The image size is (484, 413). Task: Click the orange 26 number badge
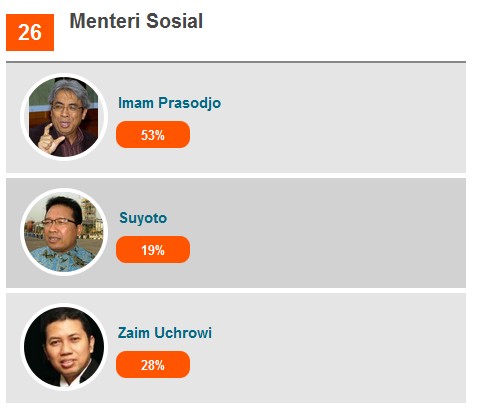click(x=30, y=32)
